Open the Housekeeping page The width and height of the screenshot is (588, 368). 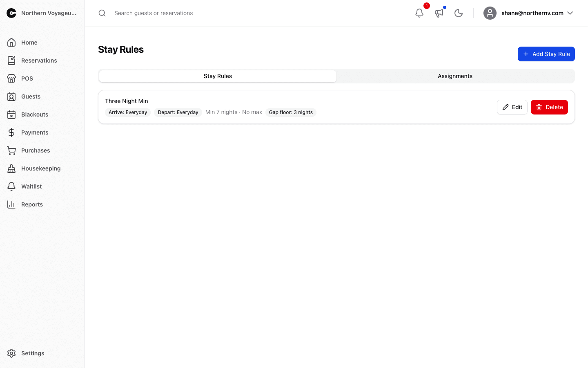point(42,168)
